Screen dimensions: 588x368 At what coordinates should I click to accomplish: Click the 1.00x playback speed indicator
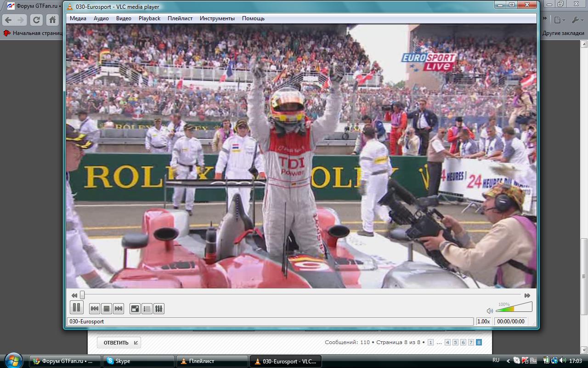click(x=483, y=322)
